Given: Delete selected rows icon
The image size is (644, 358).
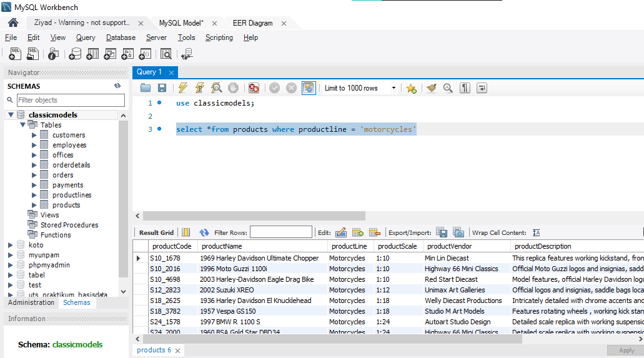Looking at the screenshot, I should click(x=375, y=232).
